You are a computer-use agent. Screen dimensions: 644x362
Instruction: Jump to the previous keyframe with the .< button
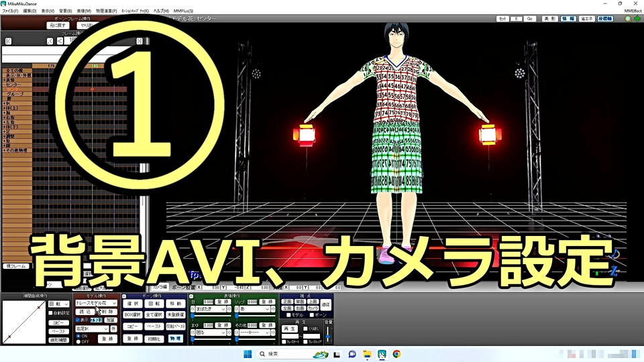click(50, 41)
